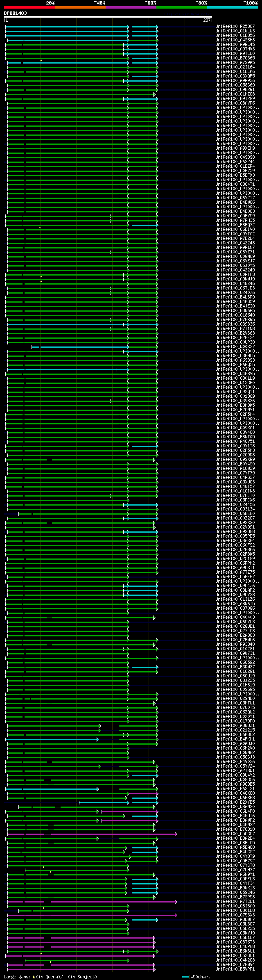The height and width of the screenshot is (980, 262).
Task: Select the UniRef100_B9I2G9 label
Action: pyautogui.click(x=235, y=99)
